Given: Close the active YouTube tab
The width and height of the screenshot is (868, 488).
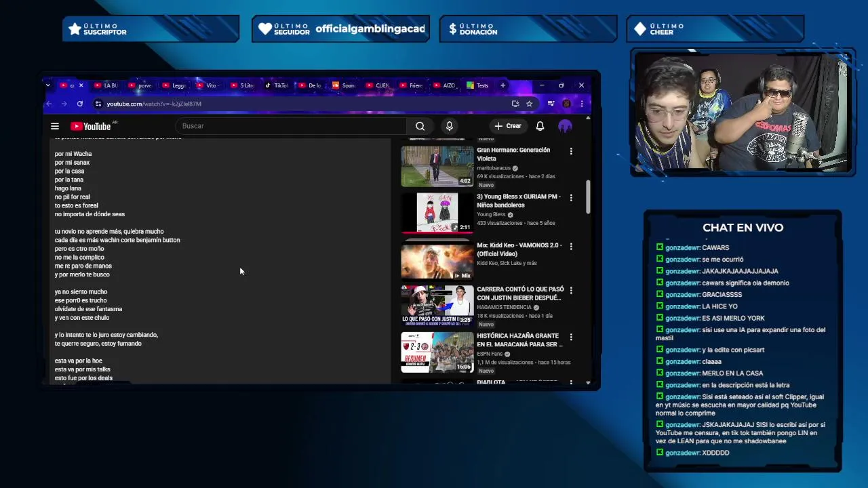Looking at the screenshot, I should [x=81, y=85].
